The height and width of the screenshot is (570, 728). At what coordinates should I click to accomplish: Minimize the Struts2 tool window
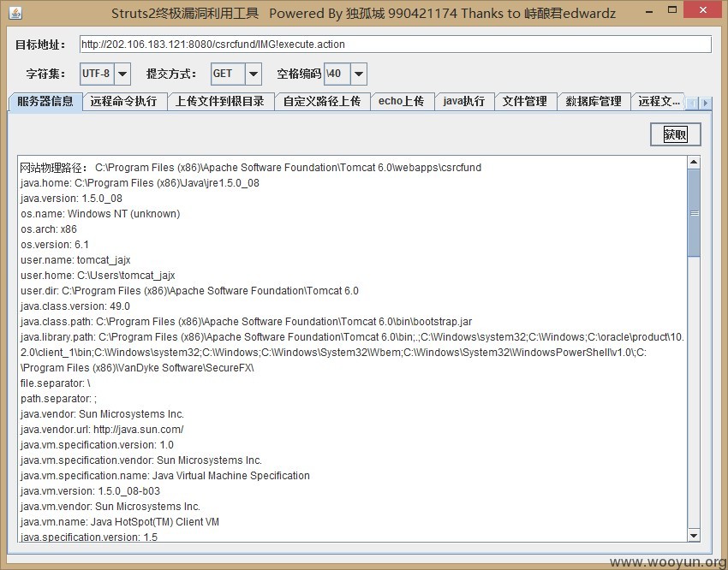(649, 11)
